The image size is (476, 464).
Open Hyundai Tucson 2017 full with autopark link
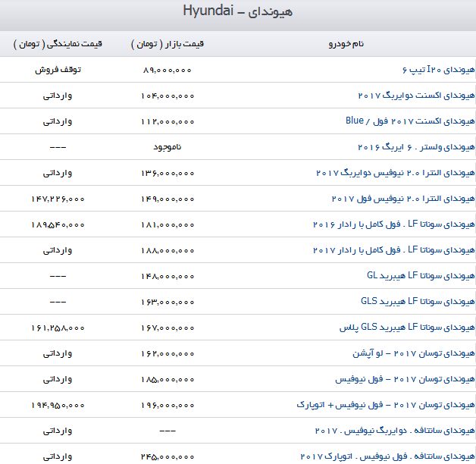(386, 405)
